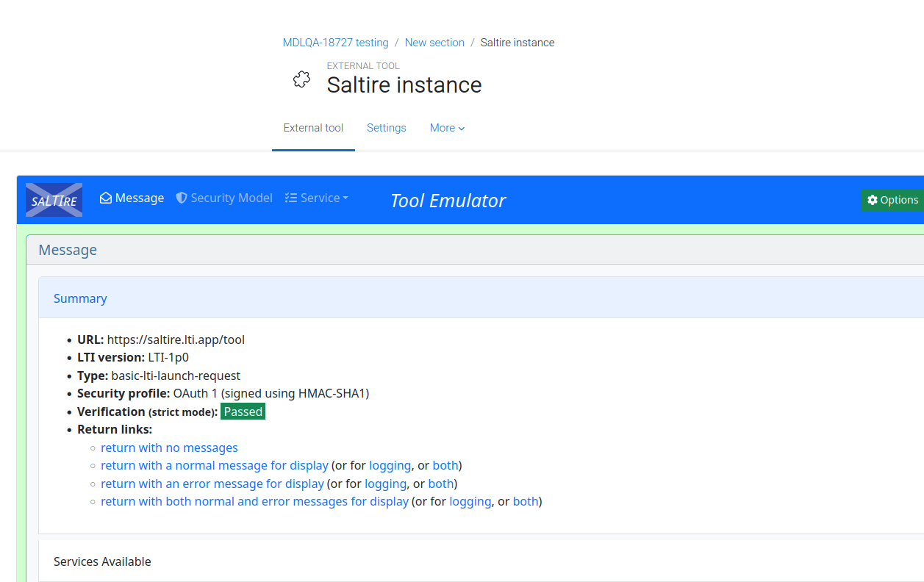Click the OAuth 1 security profile text
924x582 pixels.
point(271,393)
